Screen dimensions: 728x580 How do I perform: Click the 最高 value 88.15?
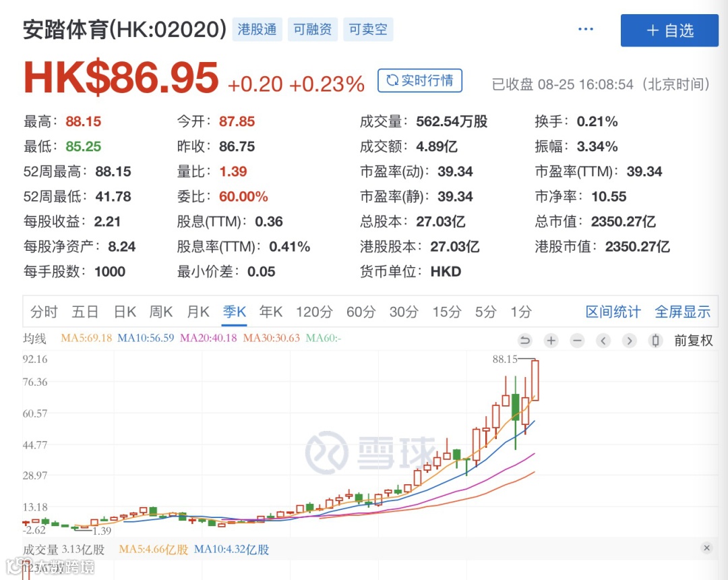[x=83, y=121]
